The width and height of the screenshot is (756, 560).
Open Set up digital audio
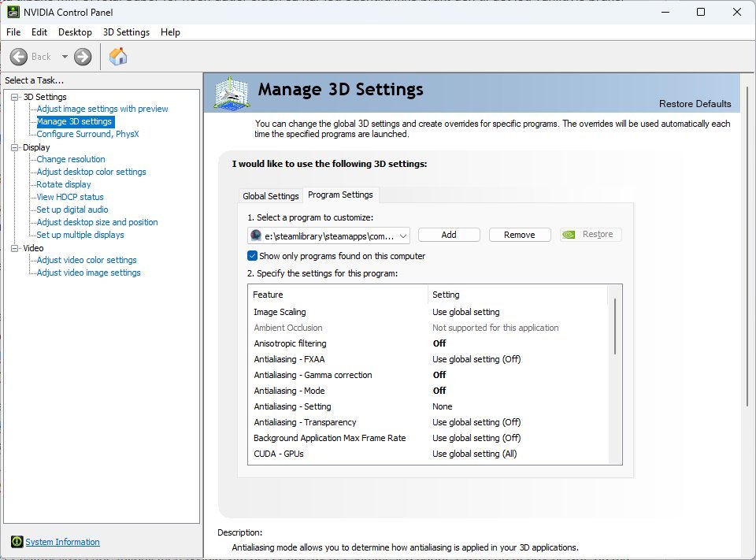[72, 210]
